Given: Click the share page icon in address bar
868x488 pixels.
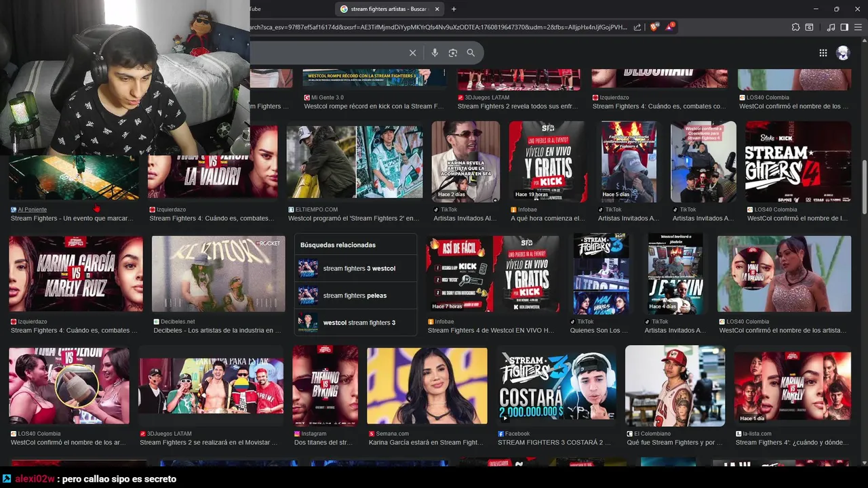Looking at the screenshot, I should (637, 27).
